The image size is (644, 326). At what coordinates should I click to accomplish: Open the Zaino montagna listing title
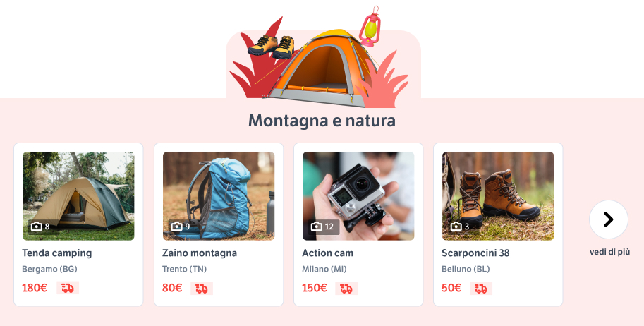point(199,253)
